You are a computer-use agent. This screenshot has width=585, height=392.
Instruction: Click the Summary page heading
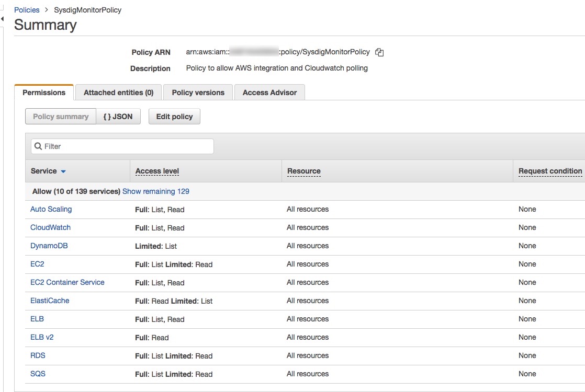point(46,25)
